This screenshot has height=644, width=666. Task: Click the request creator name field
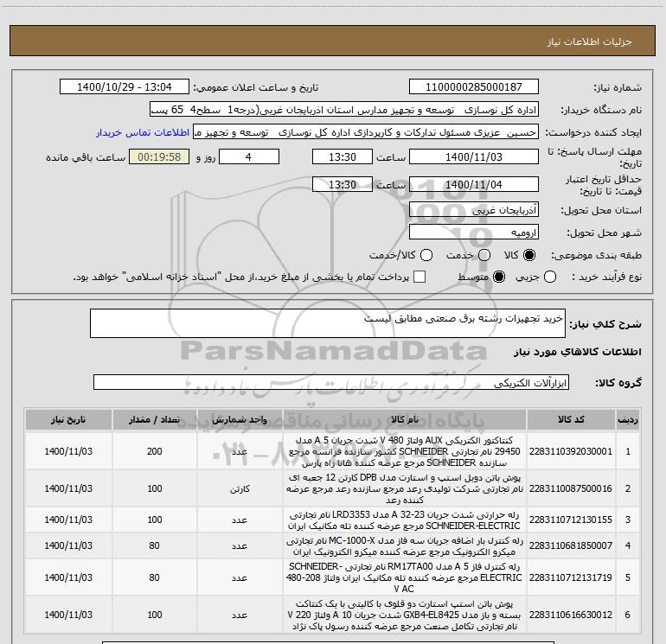pos(366,132)
